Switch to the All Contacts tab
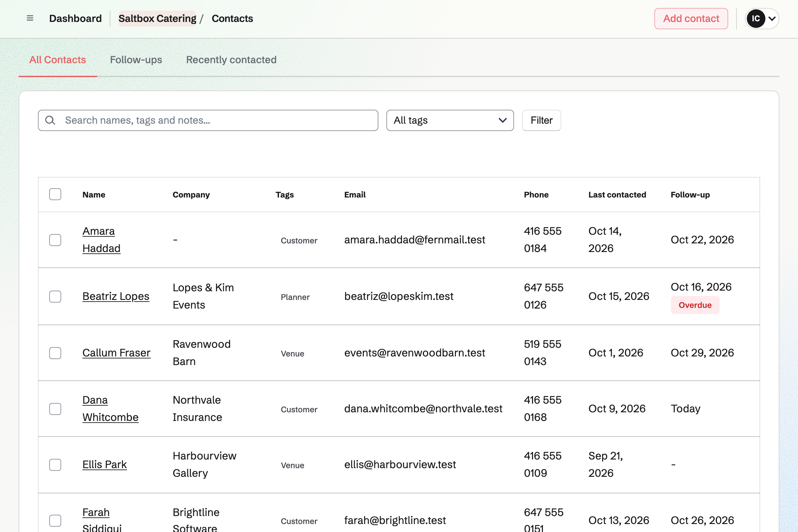798x532 pixels. [x=58, y=60]
